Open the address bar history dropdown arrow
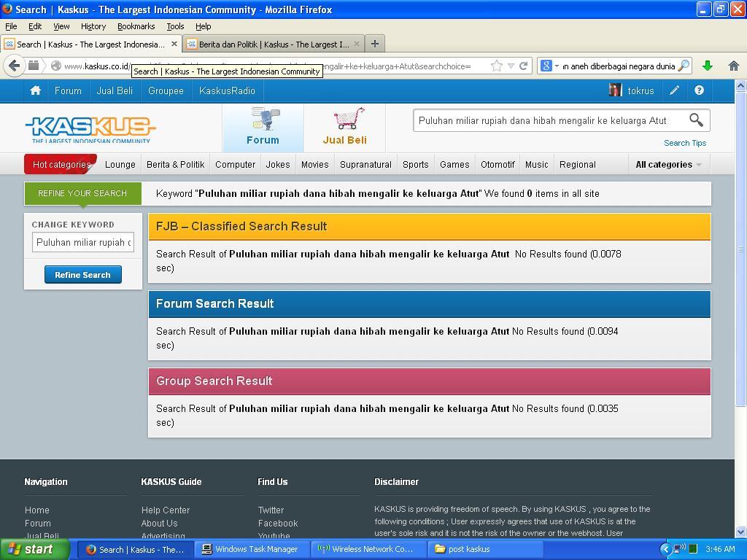 click(x=511, y=66)
